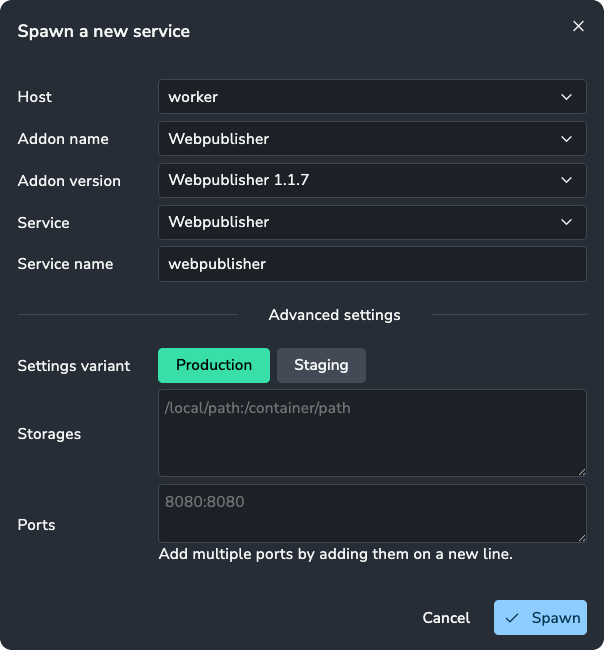Click the chevron arrow in Addon name field

pyautogui.click(x=567, y=139)
